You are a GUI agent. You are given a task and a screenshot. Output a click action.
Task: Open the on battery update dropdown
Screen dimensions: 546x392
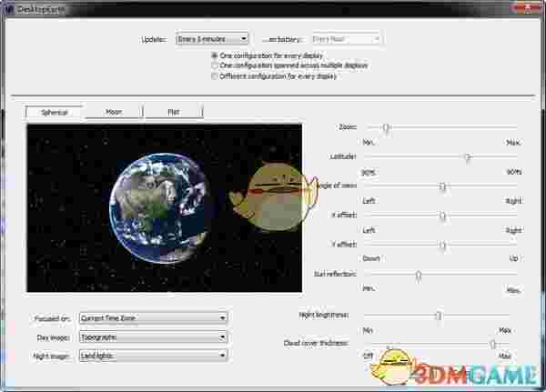pos(346,39)
